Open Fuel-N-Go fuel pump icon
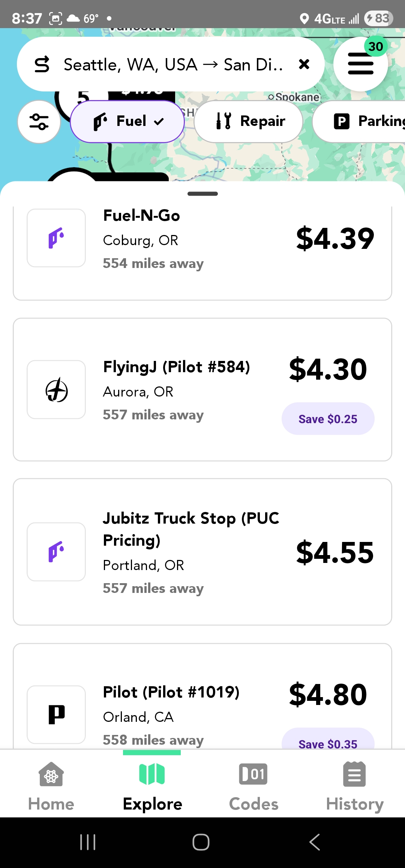Screen dimensions: 405x868 56,238
